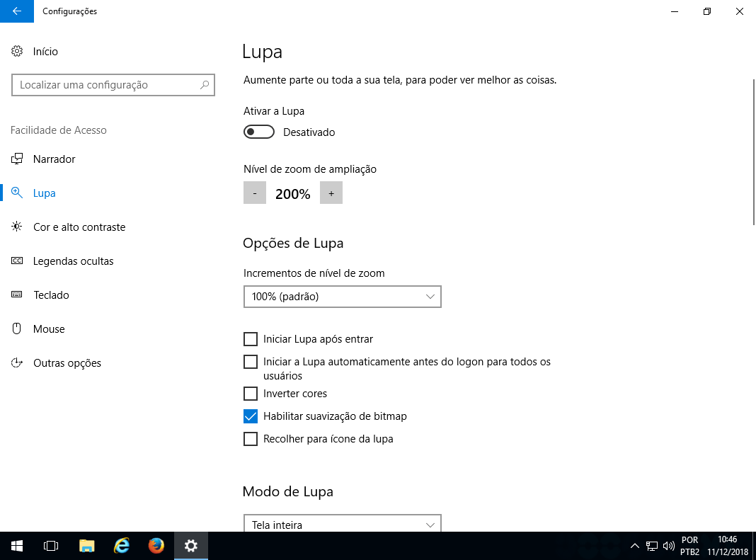Go to Outras opções in sidebar
This screenshot has width=756, height=560.
[x=67, y=363]
